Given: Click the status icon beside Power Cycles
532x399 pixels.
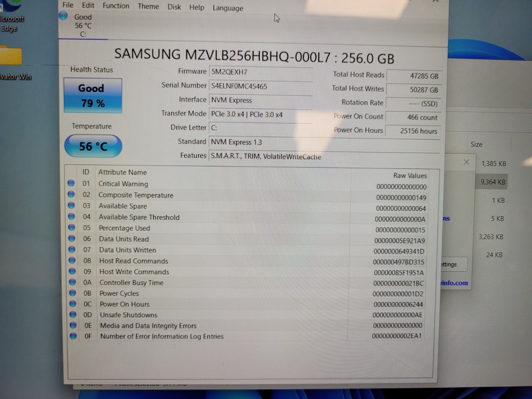Looking at the screenshot, I should pyautogui.click(x=72, y=293).
